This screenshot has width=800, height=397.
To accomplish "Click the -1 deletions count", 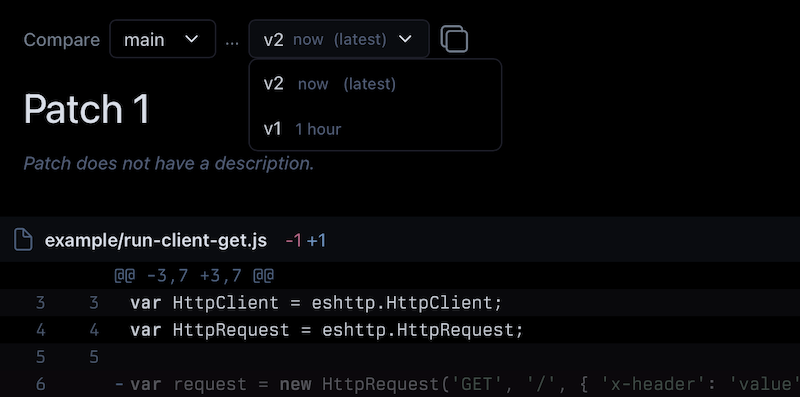I will coord(293,240).
